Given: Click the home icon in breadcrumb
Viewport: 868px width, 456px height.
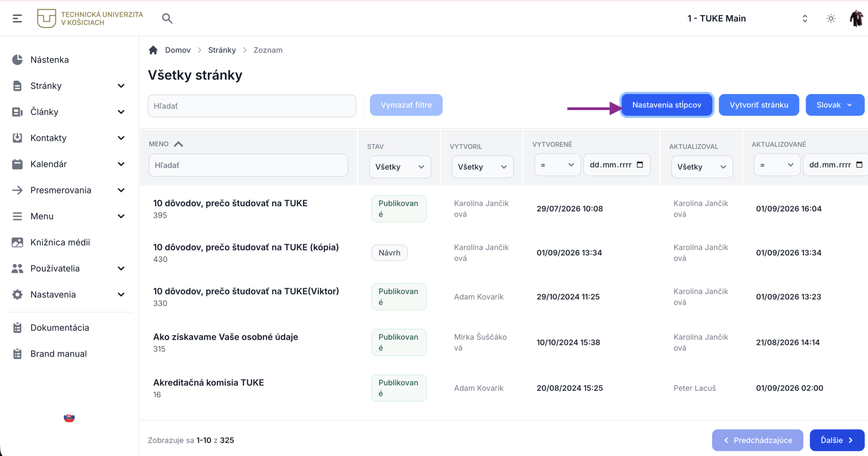Looking at the screenshot, I should 153,50.
